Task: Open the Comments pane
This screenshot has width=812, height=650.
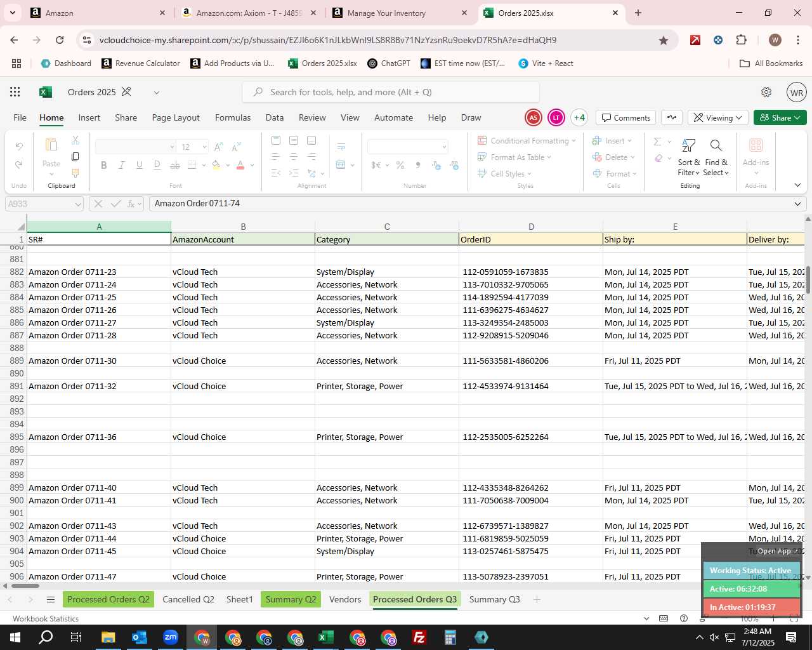Action: tap(626, 117)
